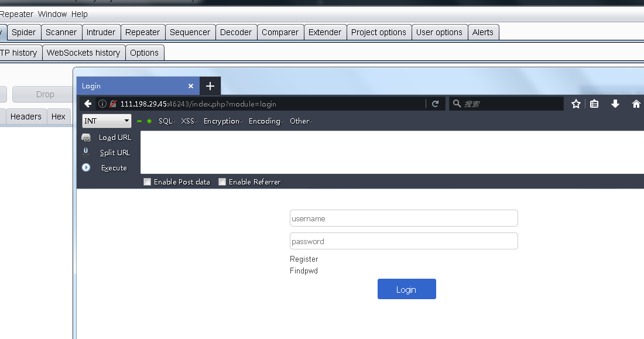The height and width of the screenshot is (339, 644).
Task: Click the Load URL icon in HackBar
Action: point(86,138)
